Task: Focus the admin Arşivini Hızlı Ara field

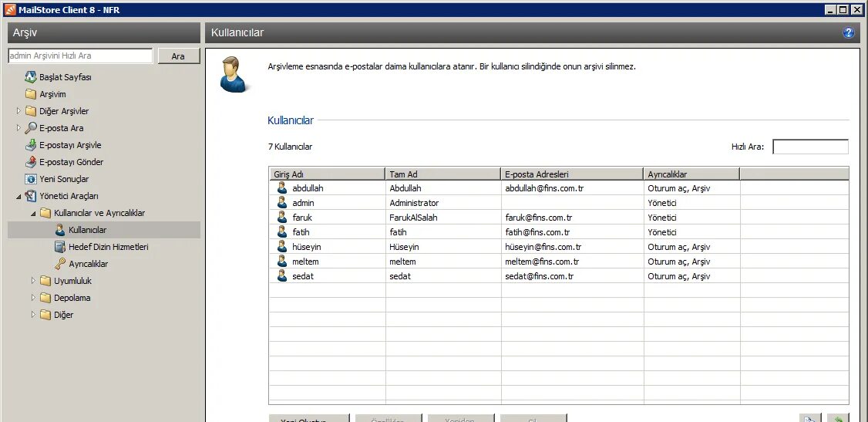Action: pyautogui.click(x=80, y=56)
